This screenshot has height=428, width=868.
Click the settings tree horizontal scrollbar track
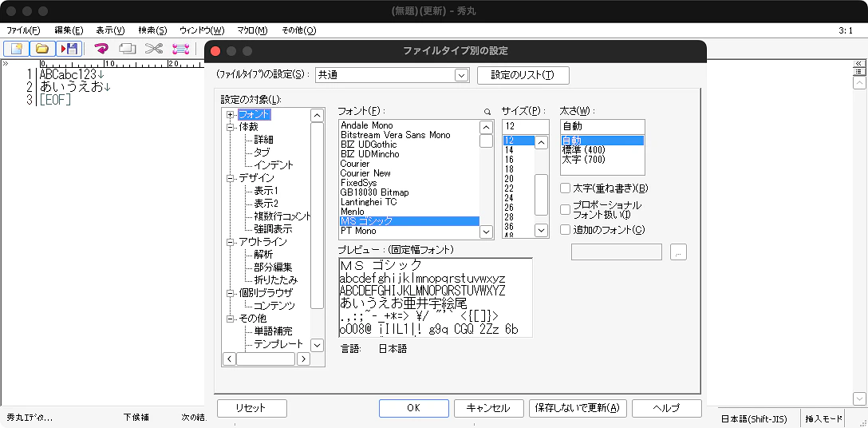tap(266, 359)
